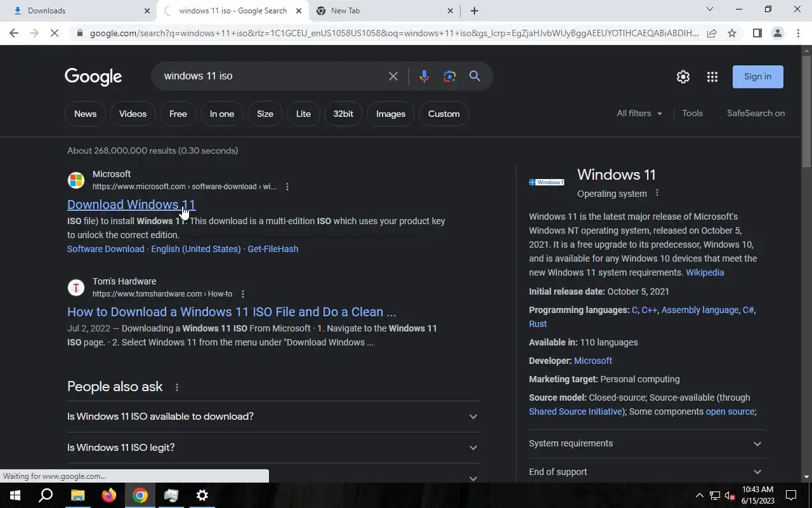Open options for the Microsoft result
Image resolution: width=812 pixels, height=508 pixels.
point(287,187)
